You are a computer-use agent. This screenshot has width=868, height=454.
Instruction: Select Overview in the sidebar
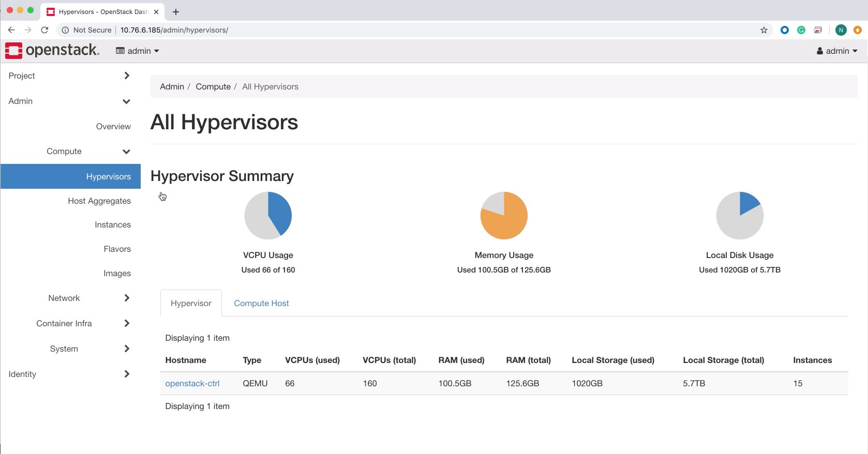[x=113, y=126]
